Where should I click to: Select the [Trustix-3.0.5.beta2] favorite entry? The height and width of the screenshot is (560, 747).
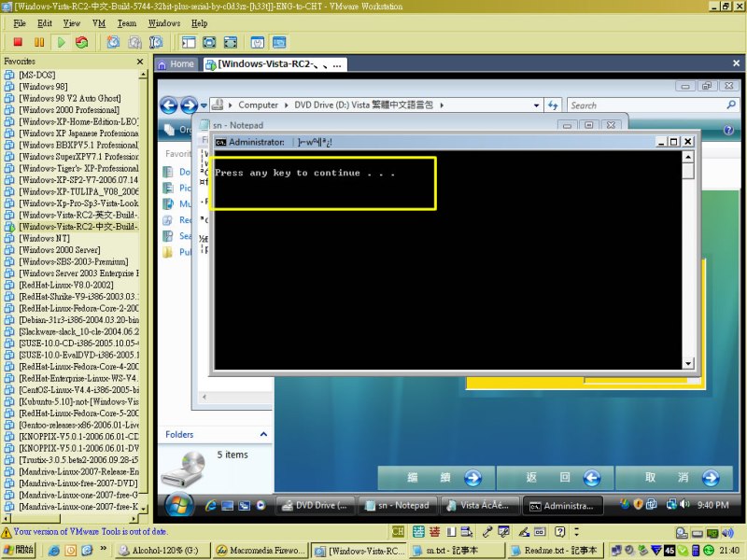[x=78, y=459]
